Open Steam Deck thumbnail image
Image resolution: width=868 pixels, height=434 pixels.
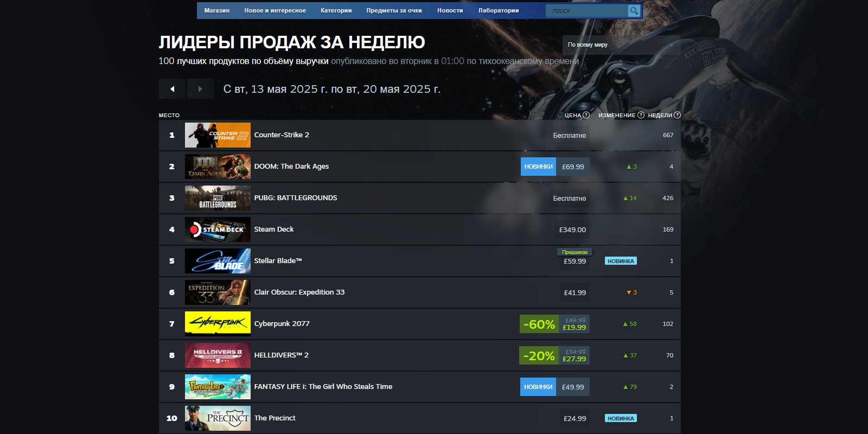click(x=218, y=229)
